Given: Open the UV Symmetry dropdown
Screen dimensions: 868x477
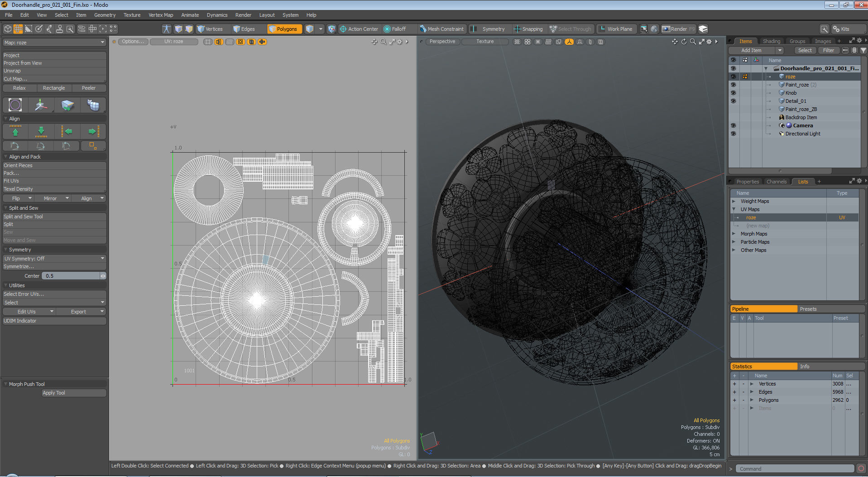Looking at the screenshot, I should (54, 259).
